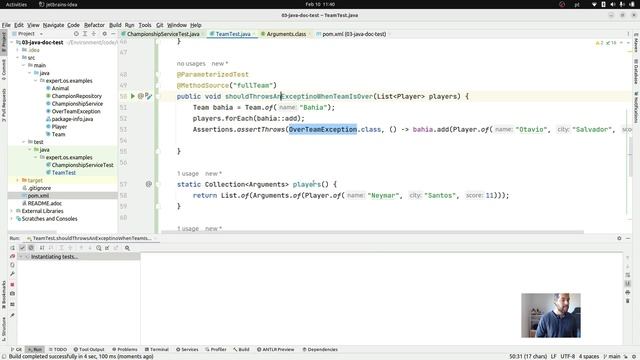Click the clock in top bar

(320, 4)
